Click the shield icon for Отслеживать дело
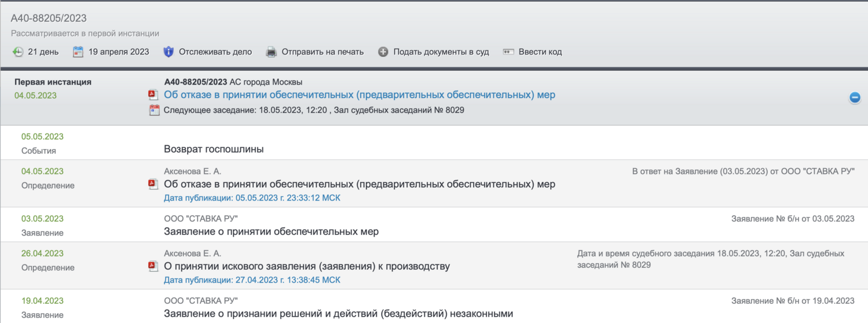The height and width of the screenshot is (323, 868). pos(169,52)
